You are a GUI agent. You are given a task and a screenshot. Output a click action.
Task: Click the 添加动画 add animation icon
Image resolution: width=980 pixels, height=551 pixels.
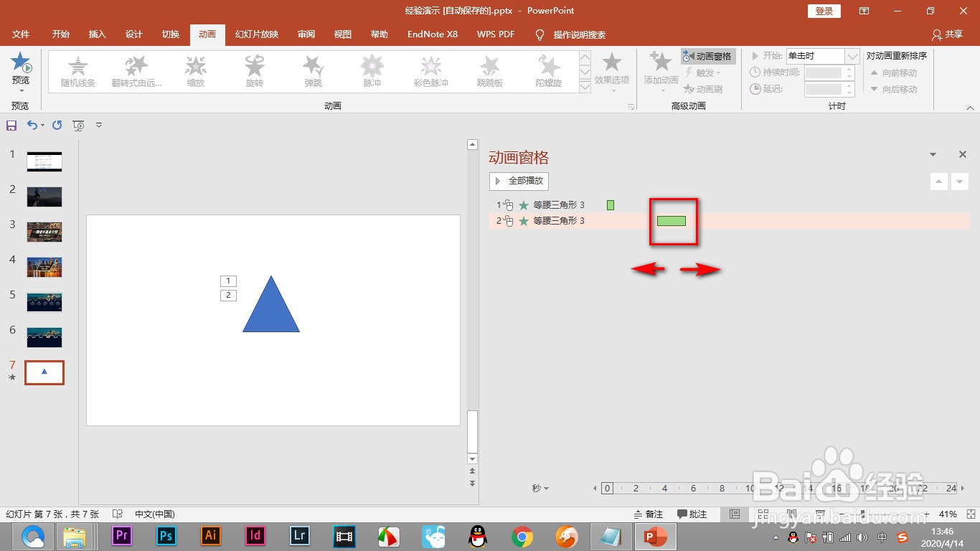661,62
